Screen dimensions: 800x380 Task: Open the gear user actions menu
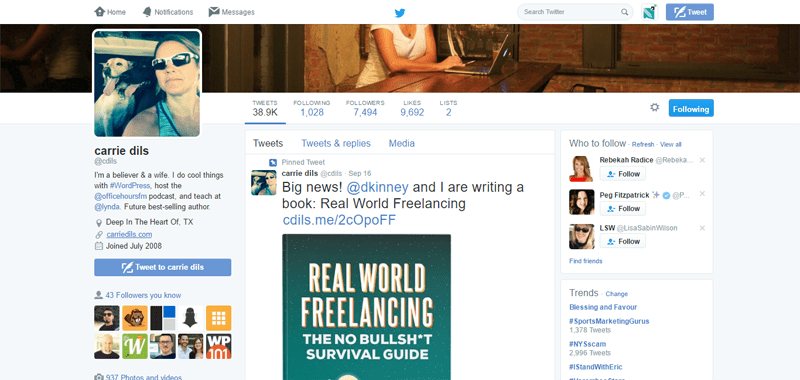coord(655,107)
